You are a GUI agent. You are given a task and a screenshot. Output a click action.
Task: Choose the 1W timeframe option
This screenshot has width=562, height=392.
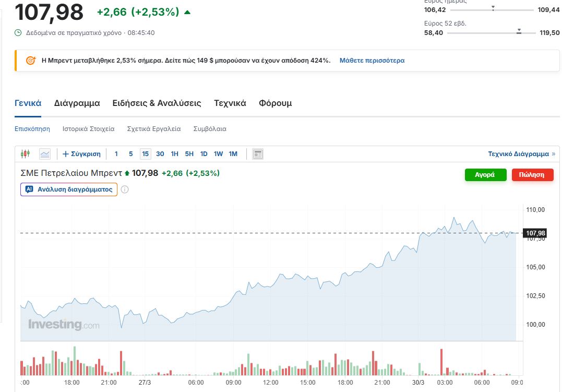pos(218,154)
